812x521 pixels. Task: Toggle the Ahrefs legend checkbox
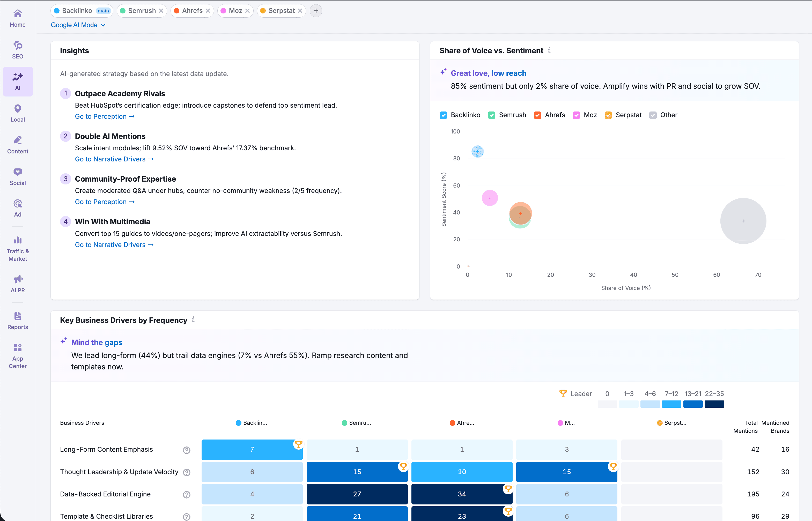point(537,115)
